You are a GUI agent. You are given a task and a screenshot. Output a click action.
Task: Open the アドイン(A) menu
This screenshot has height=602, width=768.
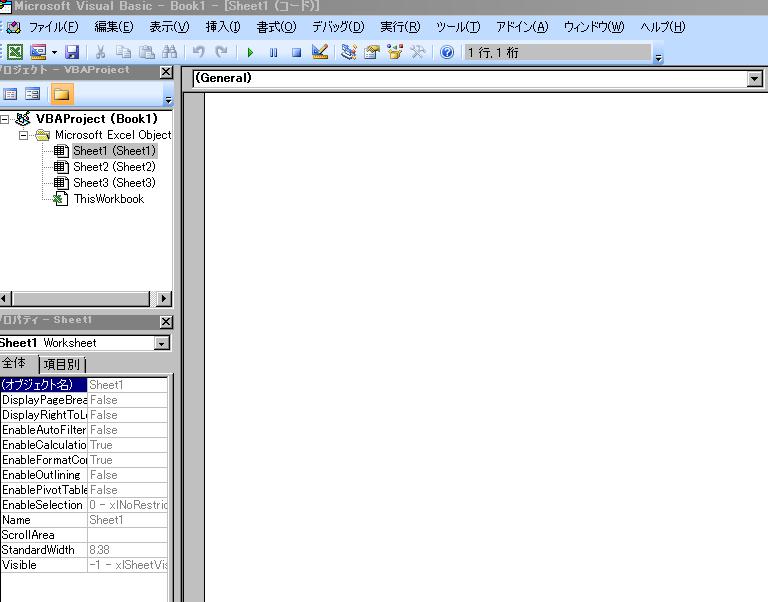click(x=522, y=27)
